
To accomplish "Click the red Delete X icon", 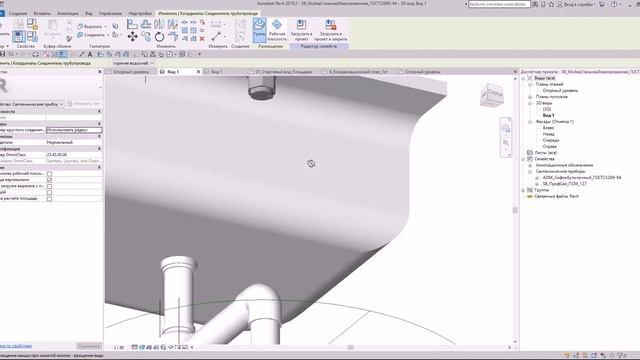I will click(202, 39).
